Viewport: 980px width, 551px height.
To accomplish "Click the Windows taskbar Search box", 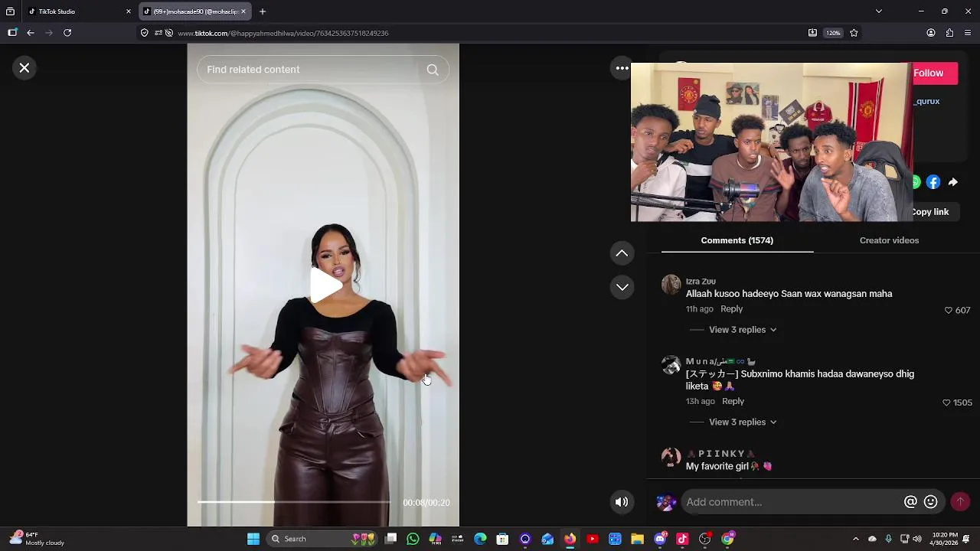I will pos(322,539).
